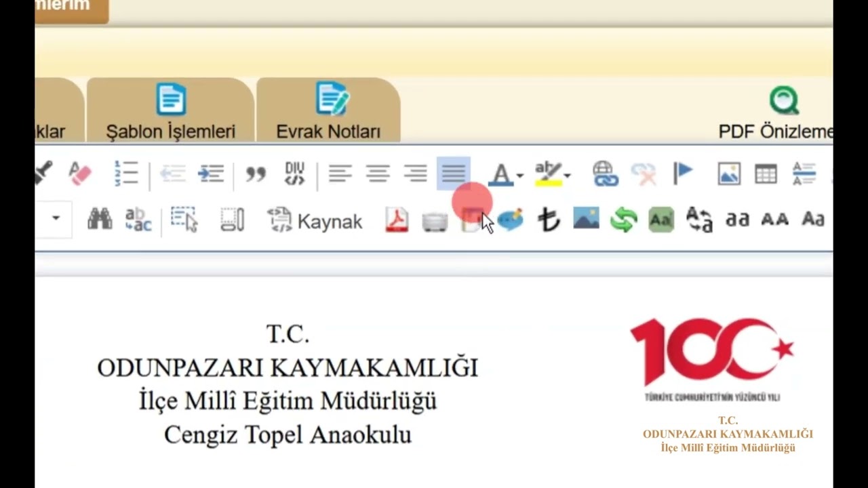Screen dimensions: 868x488
Task: Apply block quote formatting
Action: (x=256, y=175)
